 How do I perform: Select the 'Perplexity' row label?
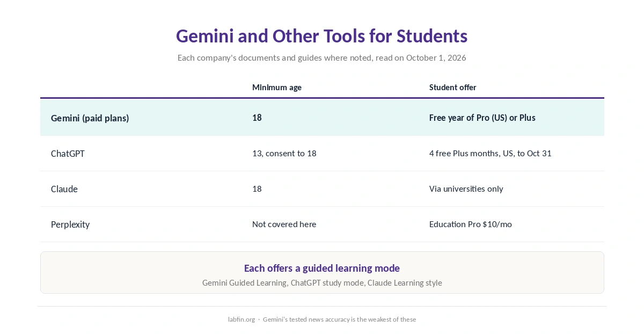(70, 224)
